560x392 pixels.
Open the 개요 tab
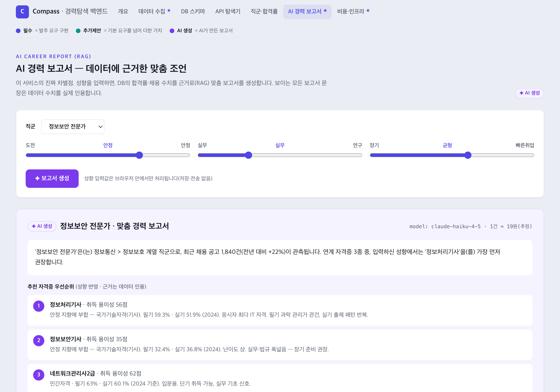tap(123, 11)
